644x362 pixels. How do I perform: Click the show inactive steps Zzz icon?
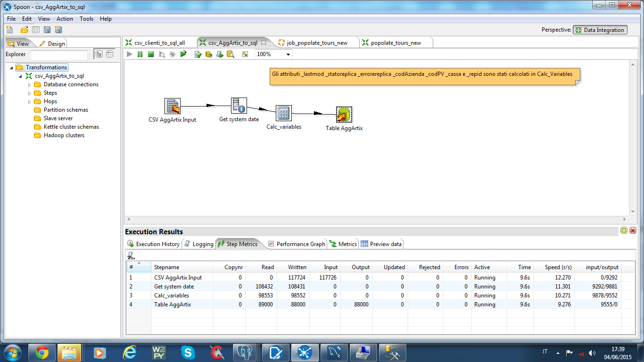point(131,255)
